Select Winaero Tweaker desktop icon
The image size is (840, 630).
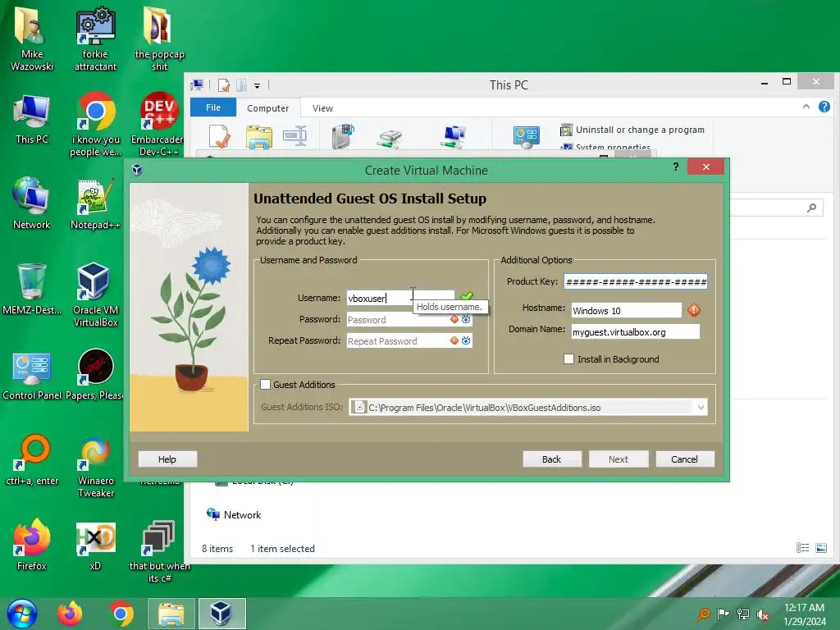coord(95,466)
